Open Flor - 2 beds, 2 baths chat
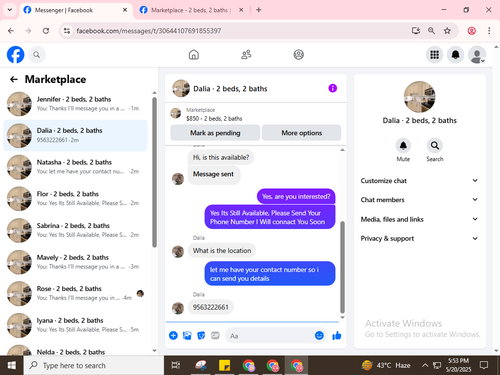500x375 pixels. tap(75, 199)
